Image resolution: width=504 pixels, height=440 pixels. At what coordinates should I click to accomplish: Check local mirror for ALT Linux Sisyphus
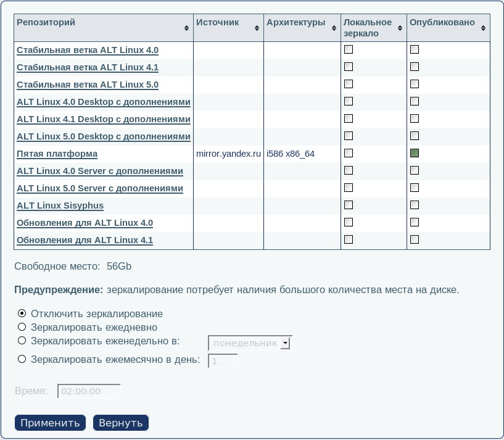tap(349, 205)
